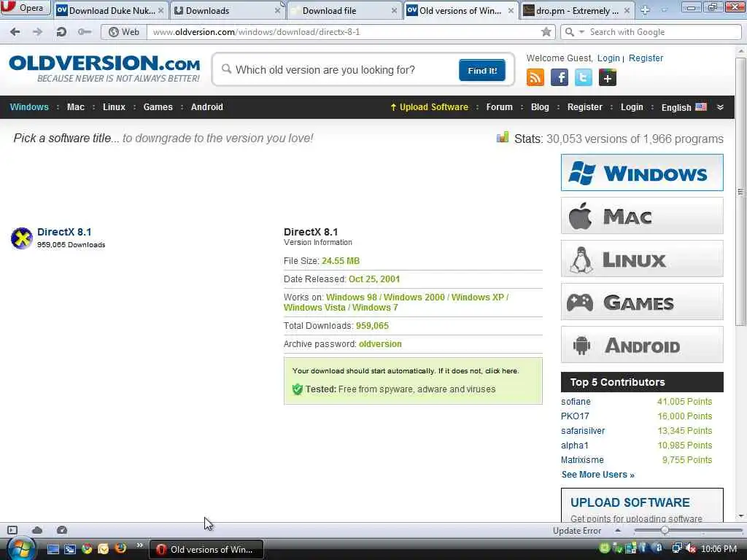Viewport: 747px width, 560px height.
Task: Select Windows in the navigation bar
Action: [29, 107]
